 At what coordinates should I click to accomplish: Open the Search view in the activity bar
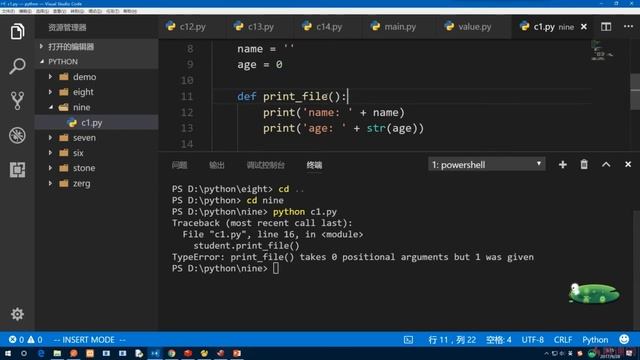click(x=17, y=66)
